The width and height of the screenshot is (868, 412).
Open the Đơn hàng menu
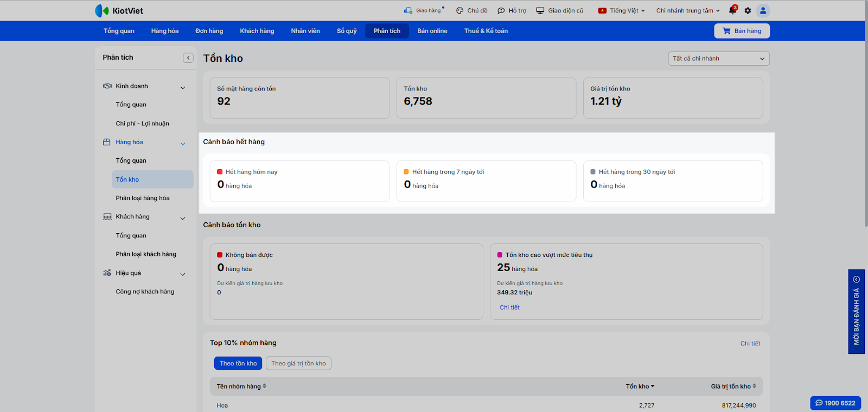tap(209, 31)
